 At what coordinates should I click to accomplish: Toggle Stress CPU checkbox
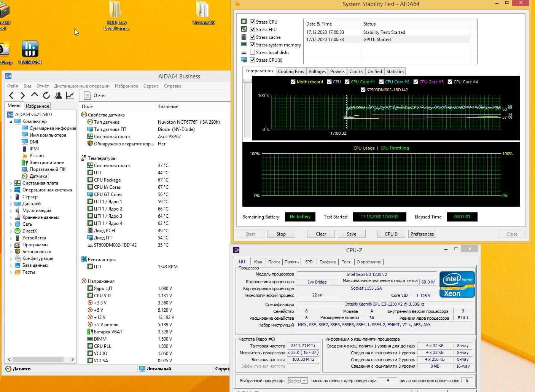pyautogui.click(x=252, y=22)
